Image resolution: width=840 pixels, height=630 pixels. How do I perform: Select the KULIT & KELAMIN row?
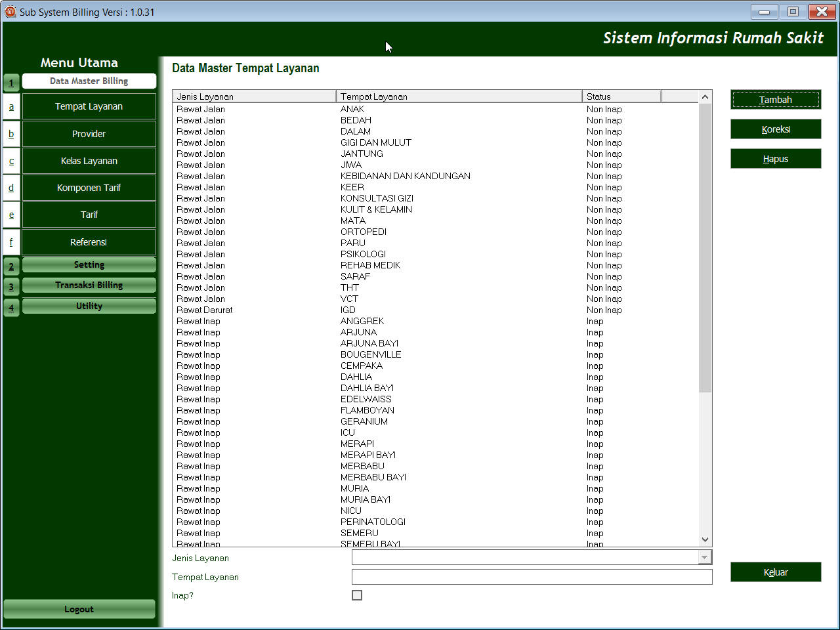tap(436, 209)
